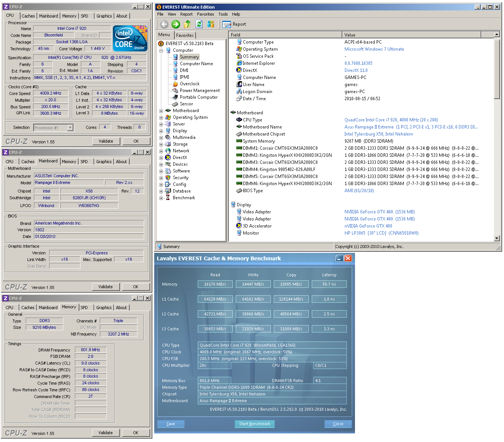The image size is (504, 442).
Task: Click the EVEREST list scrollbar up arrow
Action: tap(497, 34)
